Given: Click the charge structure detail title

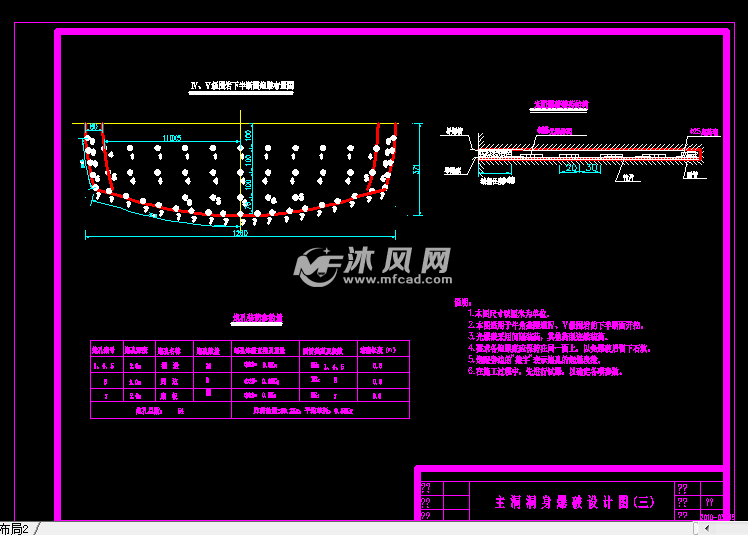Looking at the screenshot, I should pos(561,103).
